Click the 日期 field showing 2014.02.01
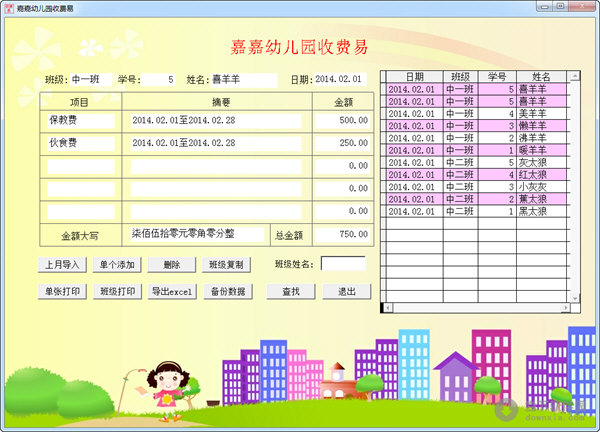The image size is (600, 432). pyautogui.click(x=341, y=79)
